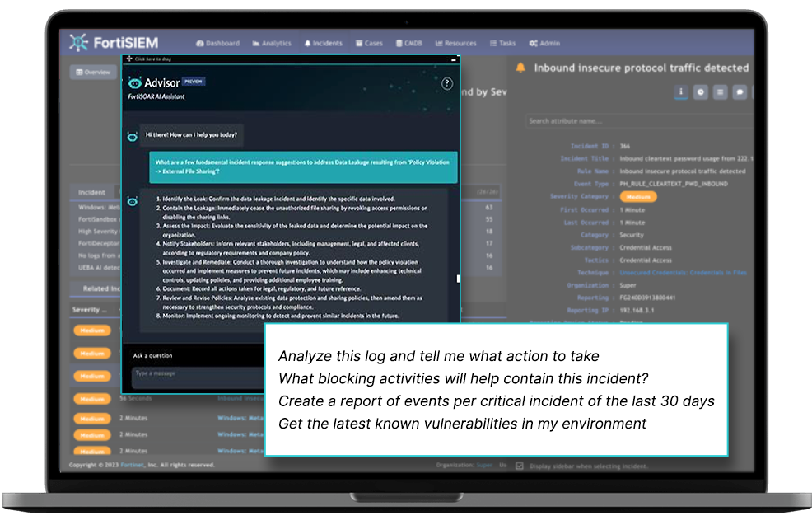
Task: Open the Cases menu
Action: pyautogui.click(x=369, y=43)
